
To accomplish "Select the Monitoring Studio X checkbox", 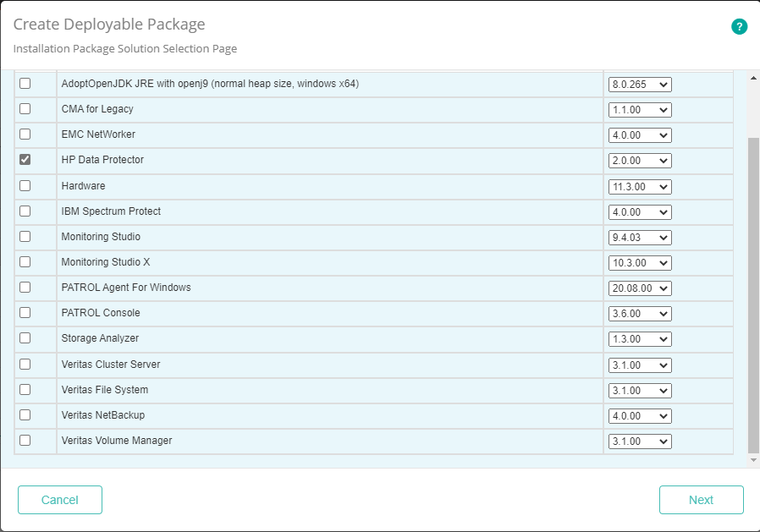I will (x=25, y=262).
